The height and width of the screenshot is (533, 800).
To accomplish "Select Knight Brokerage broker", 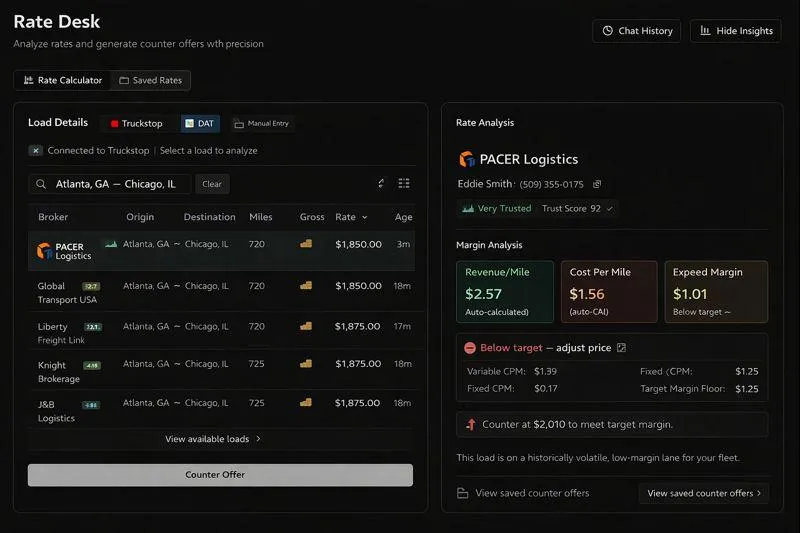I will [x=59, y=372].
